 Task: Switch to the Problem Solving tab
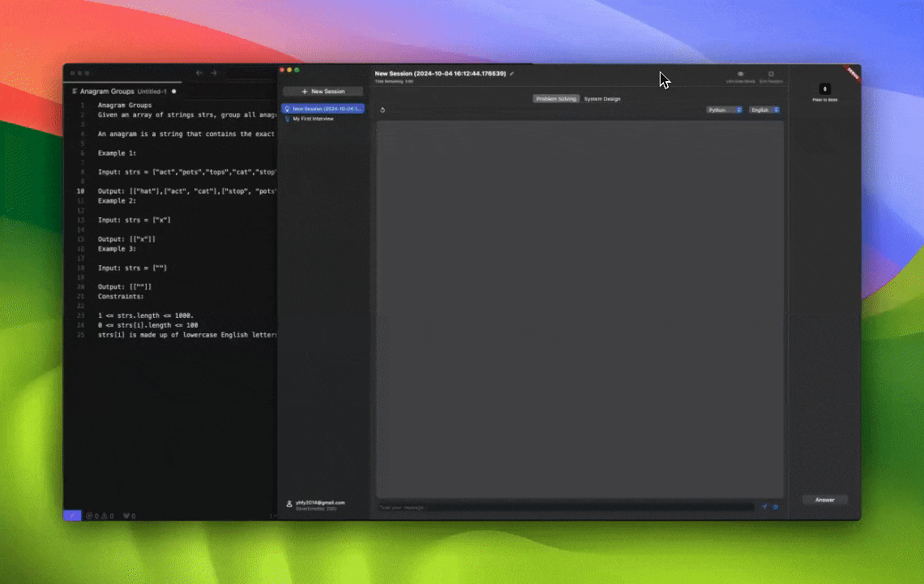tap(556, 99)
